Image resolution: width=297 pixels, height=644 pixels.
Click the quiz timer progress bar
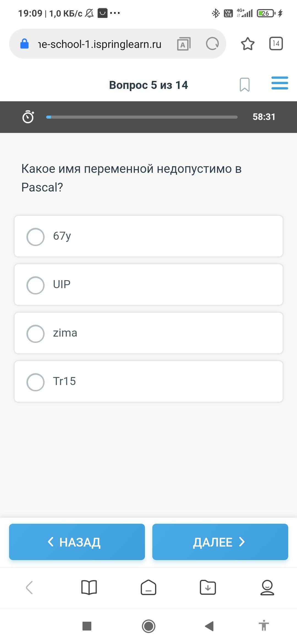pos(142,117)
